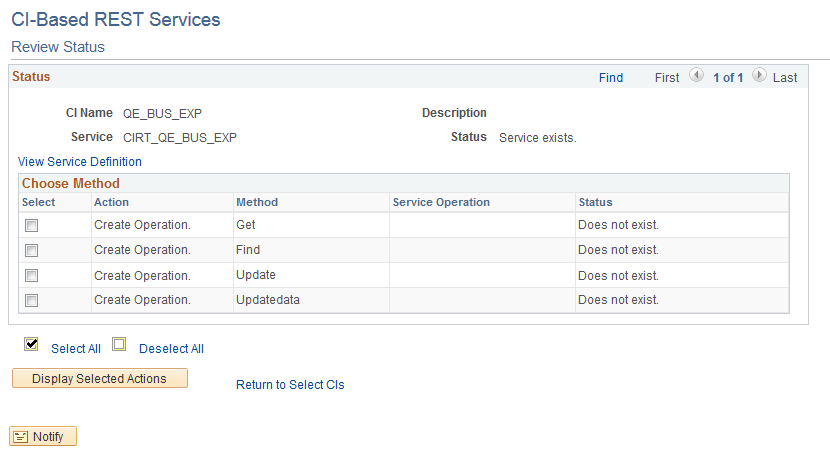Image resolution: width=830 pixels, height=461 pixels.
Task: Tick the checkbox for the Update method
Action: click(x=32, y=275)
